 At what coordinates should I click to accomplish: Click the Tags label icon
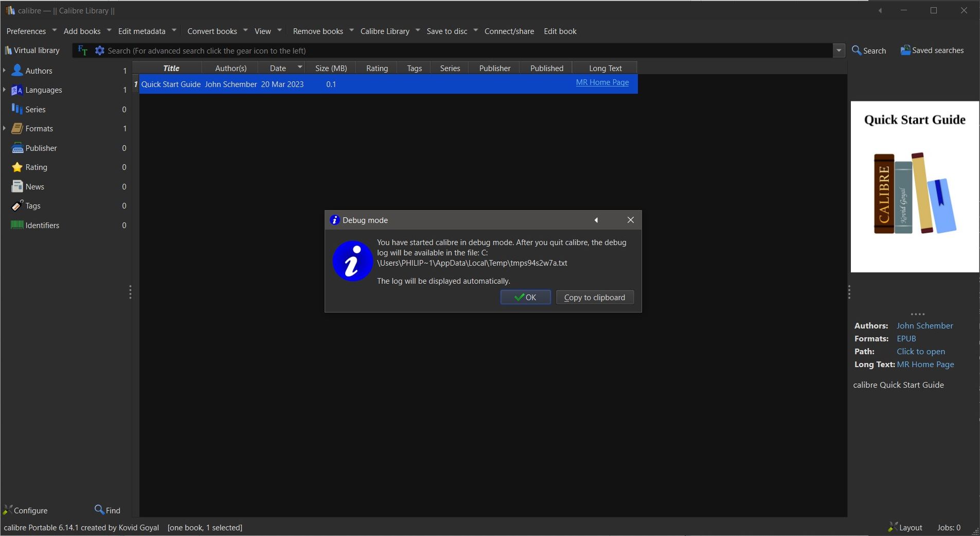[x=17, y=206]
